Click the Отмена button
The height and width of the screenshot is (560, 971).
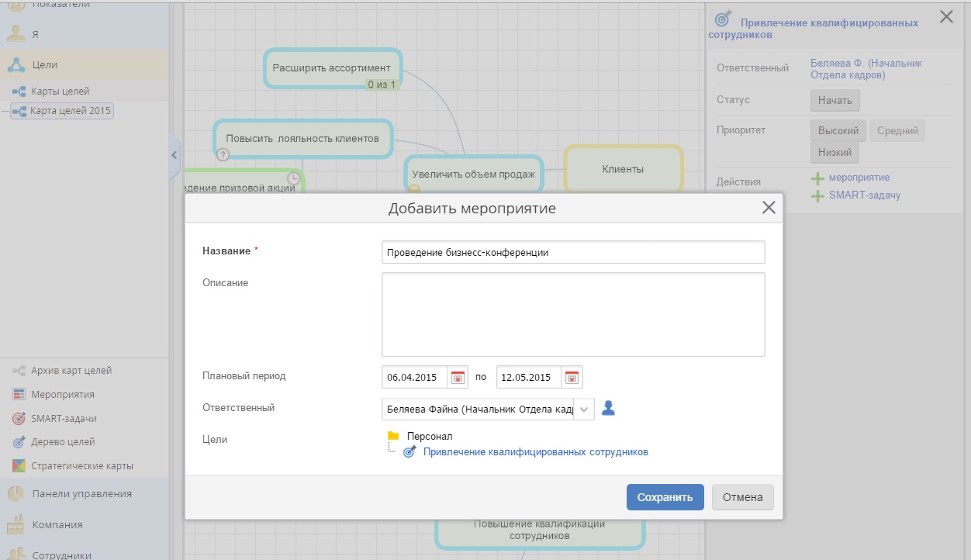point(742,497)
